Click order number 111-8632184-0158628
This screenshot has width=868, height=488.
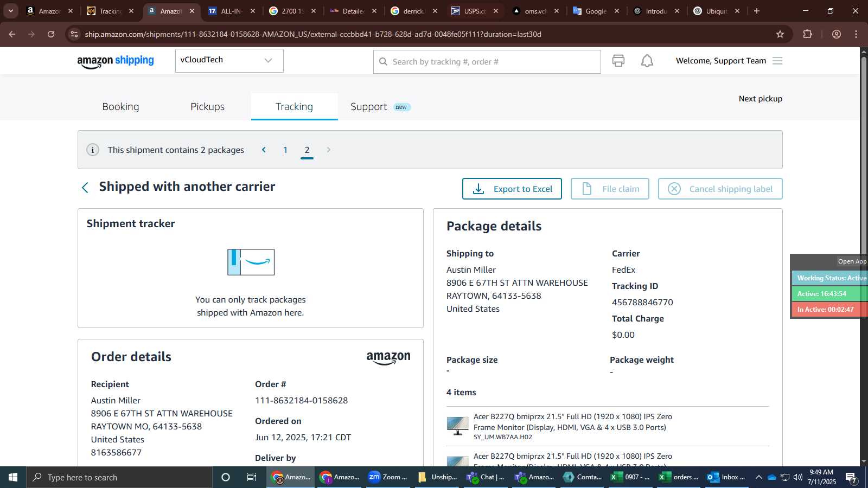click(301, 401)
